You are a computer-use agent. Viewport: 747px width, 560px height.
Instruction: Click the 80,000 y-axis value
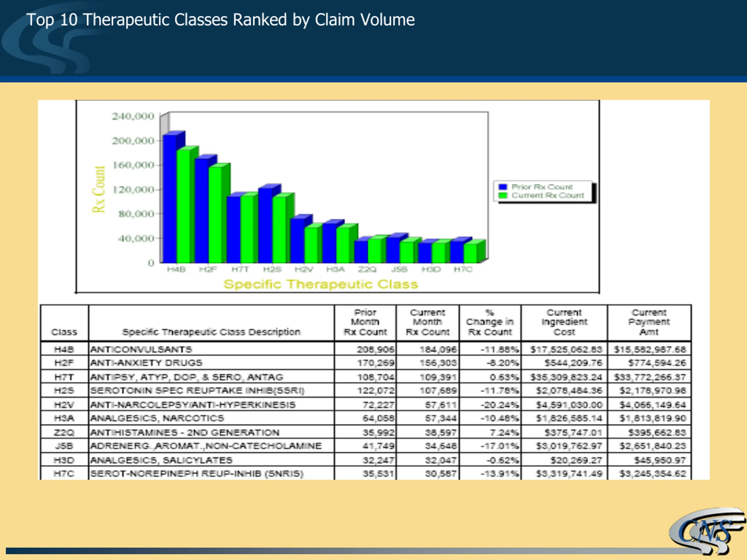136,214
